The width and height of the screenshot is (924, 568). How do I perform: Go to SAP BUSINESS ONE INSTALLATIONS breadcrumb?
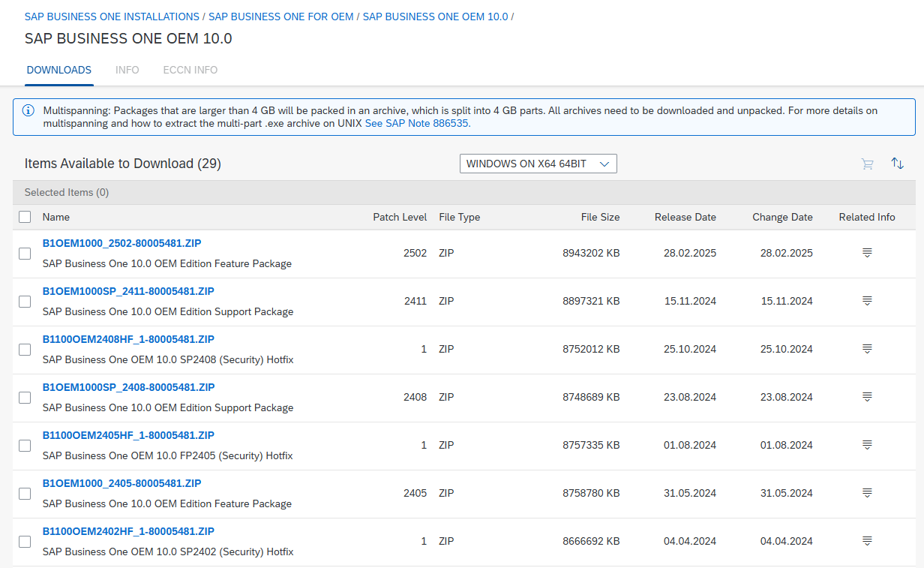[x=112, y=17]
